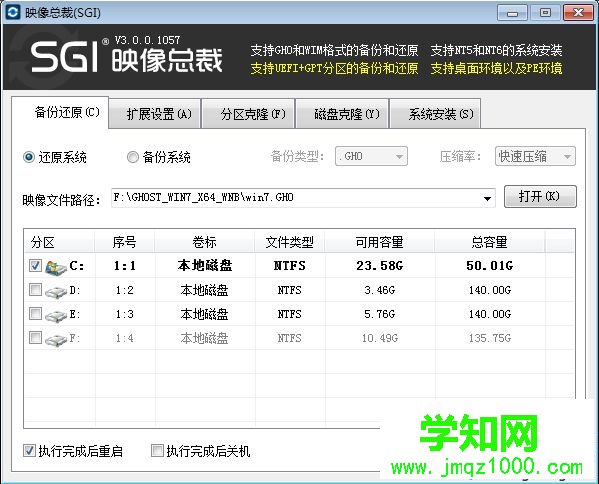Viewport: 599px width, 484px height.
Task: Check the E: partition checkbox
Action: pos(36,314)
